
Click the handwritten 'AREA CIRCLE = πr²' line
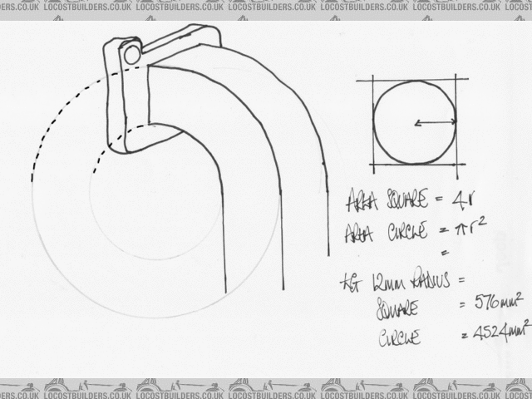tap(416, 231)
